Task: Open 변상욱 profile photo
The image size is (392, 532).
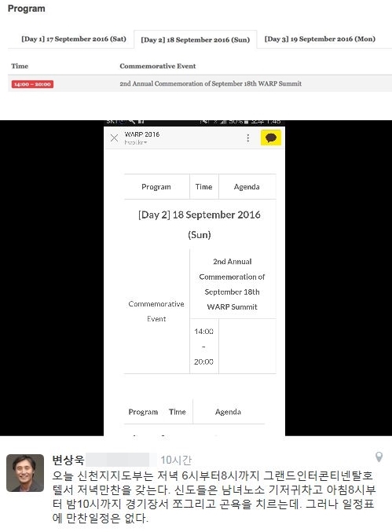Action: (x=25, y=473)
